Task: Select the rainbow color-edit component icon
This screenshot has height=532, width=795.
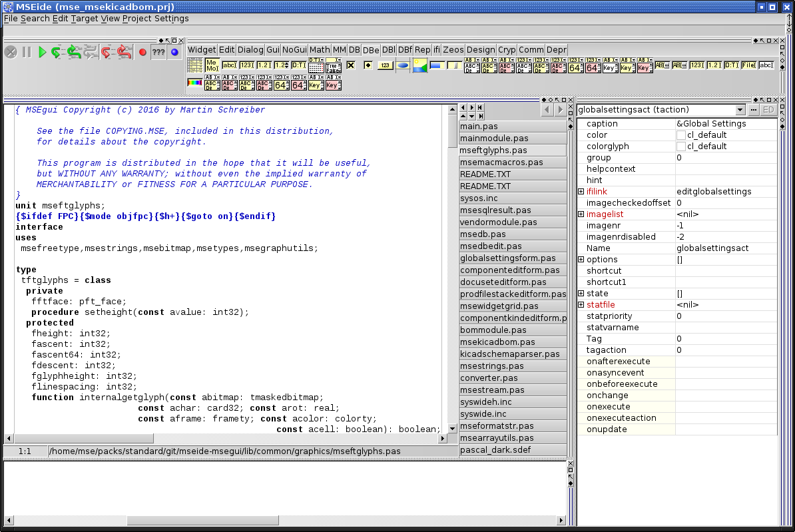Action: coord(194,83)
